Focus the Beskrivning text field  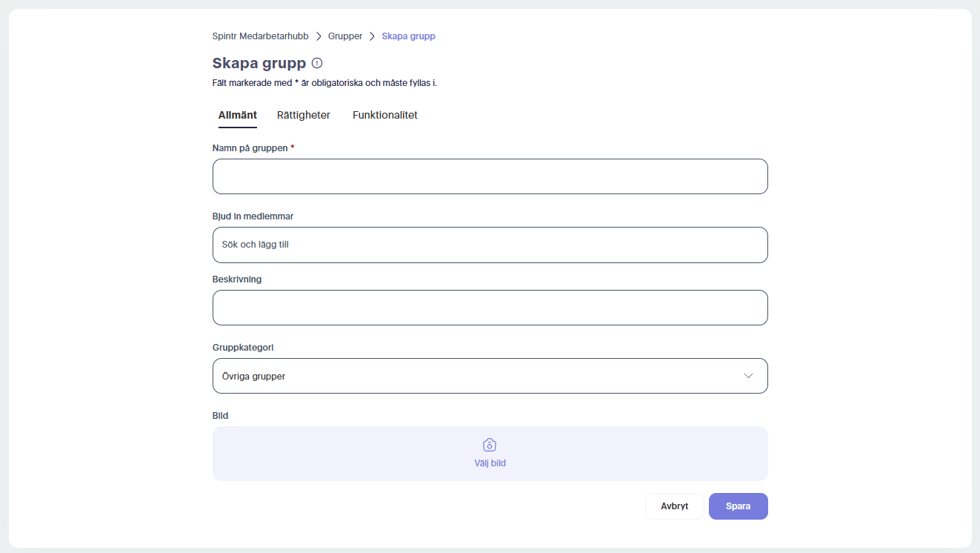pyautogui.click(x=490, y=308)
